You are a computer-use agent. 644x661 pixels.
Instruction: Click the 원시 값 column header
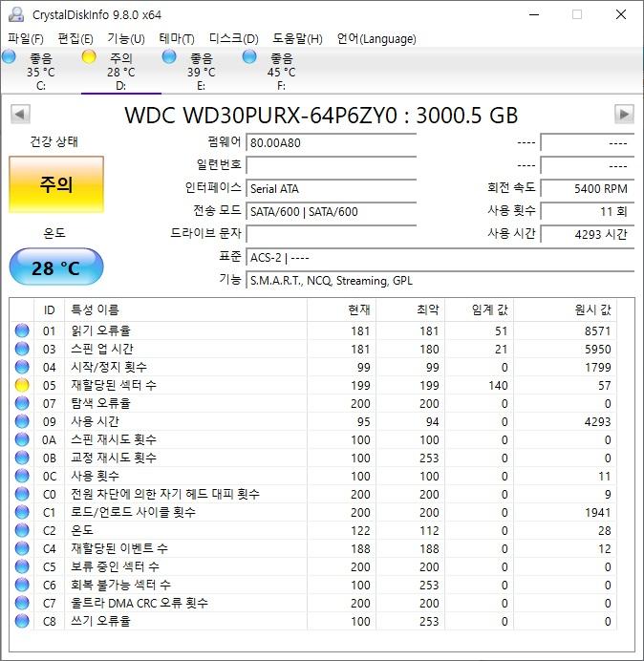coord(565,310)
